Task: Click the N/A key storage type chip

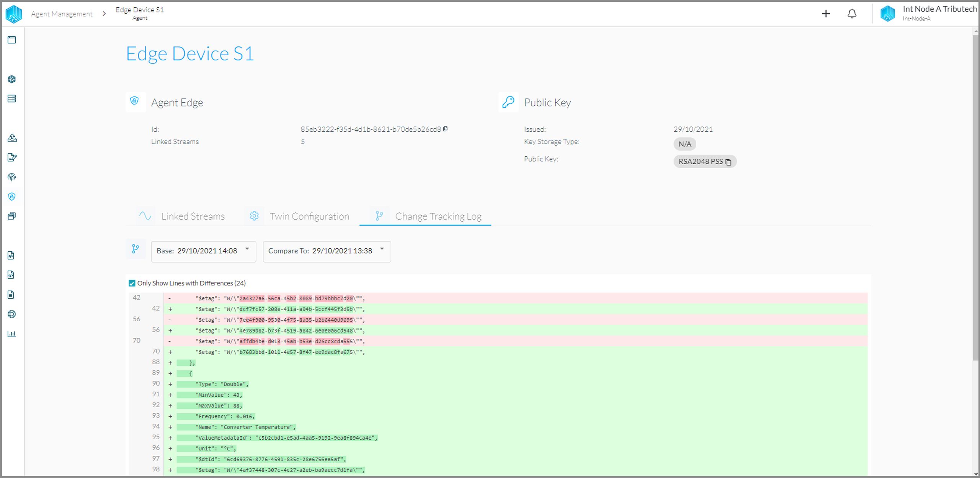Action: click(x=685, y=144)
